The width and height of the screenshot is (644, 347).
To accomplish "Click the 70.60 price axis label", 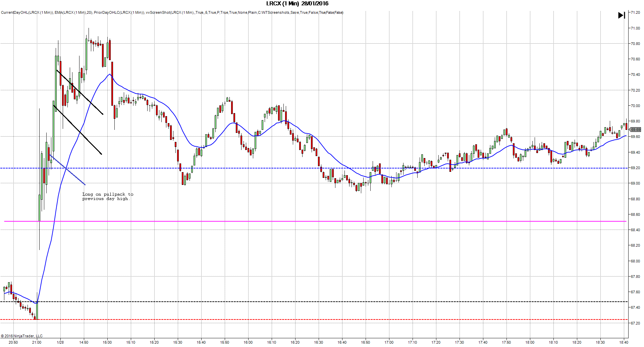I will point(635,59).
